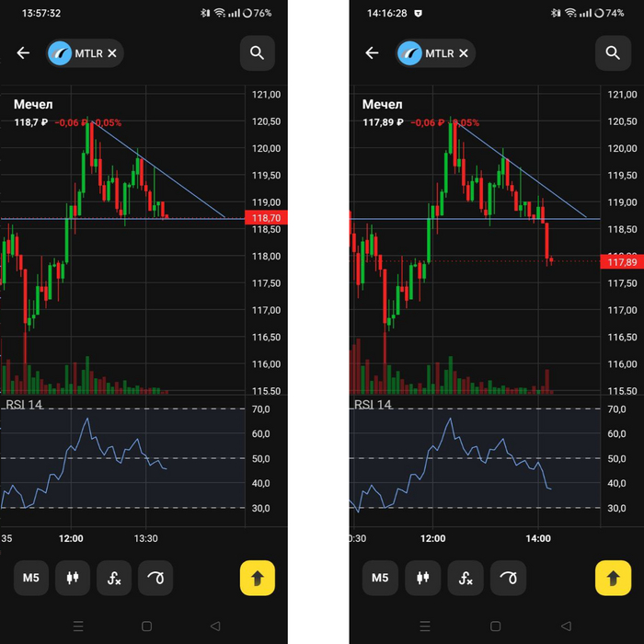Close the MTLR tag in 14:16 screenshot
This screenshot has height=644, width=644.
click(464, 53)
